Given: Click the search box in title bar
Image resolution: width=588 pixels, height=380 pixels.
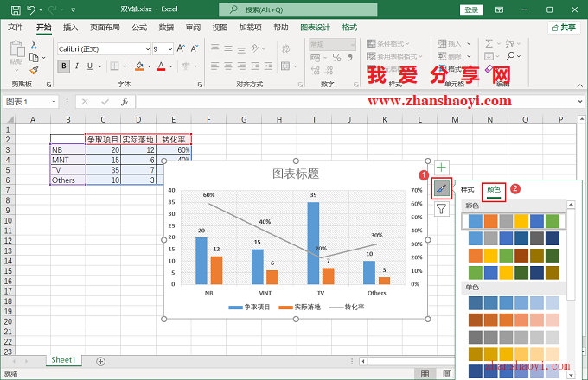Looking at the screenshot, I should pos(298,9).
